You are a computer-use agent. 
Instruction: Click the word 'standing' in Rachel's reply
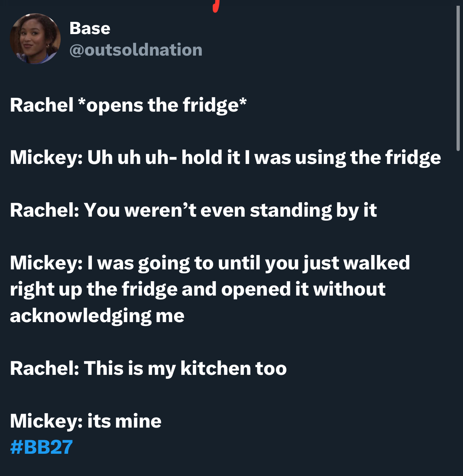point(291,211)
